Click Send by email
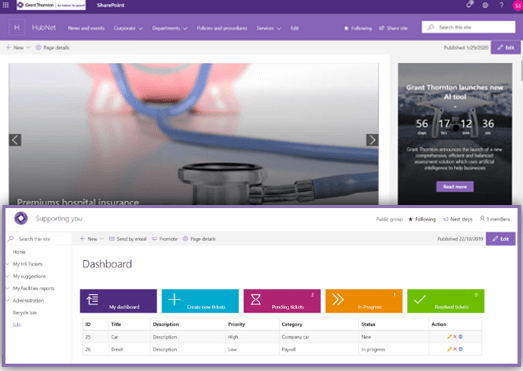The height and width of the screenshot is (371, 523). [128, 239]
